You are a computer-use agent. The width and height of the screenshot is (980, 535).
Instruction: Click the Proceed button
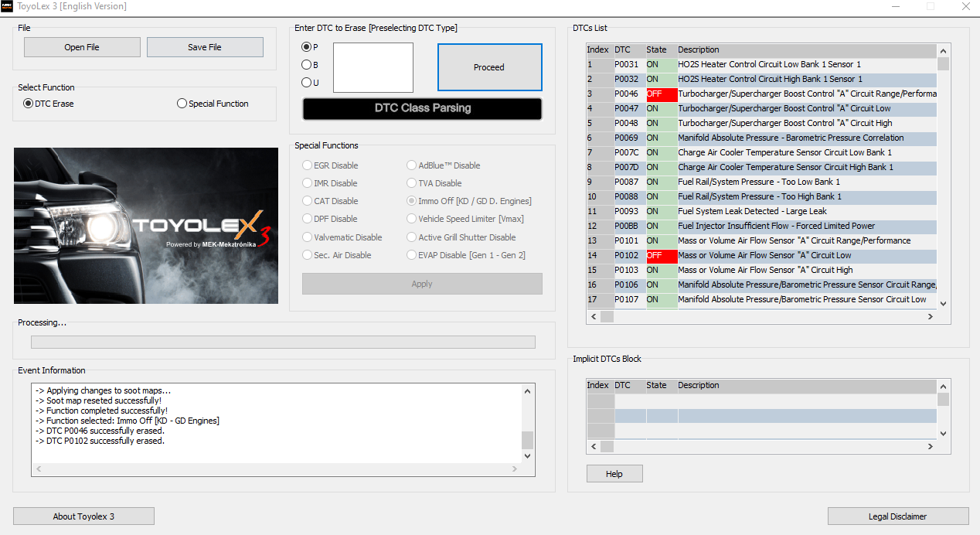point(489,67)
